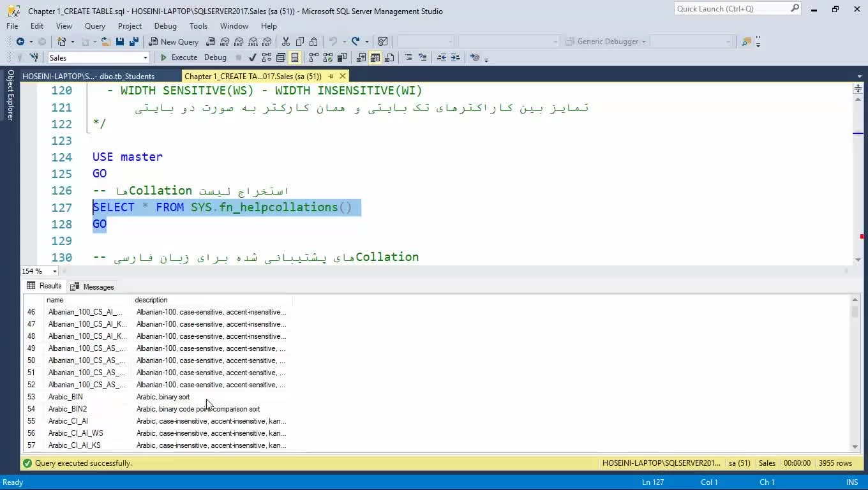This screenshot has width=868, height=490.
Task: Switch to Results to Grid mode
Action: click(375, 57)
